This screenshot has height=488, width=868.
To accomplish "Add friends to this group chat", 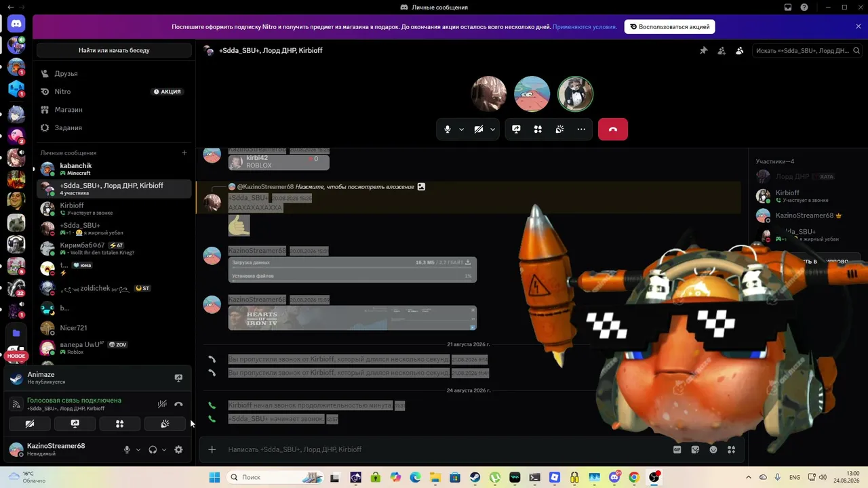I will click(x=722, y=51).
